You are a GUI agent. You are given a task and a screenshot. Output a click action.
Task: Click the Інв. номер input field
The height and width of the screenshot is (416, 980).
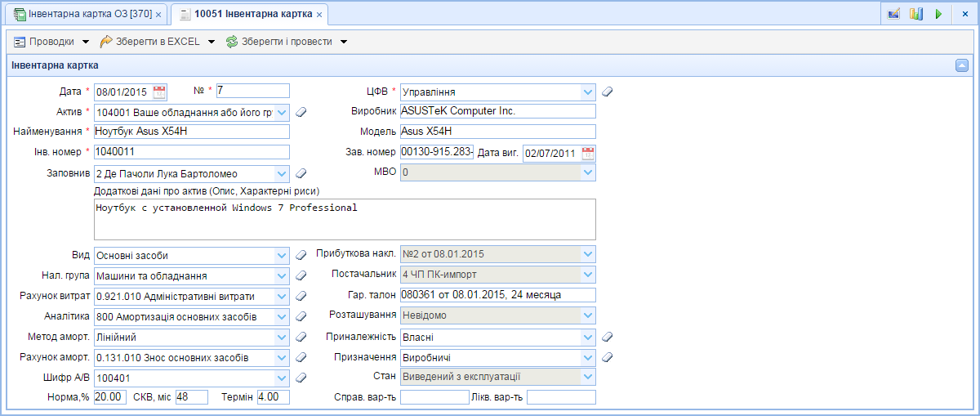coord(192,151)
